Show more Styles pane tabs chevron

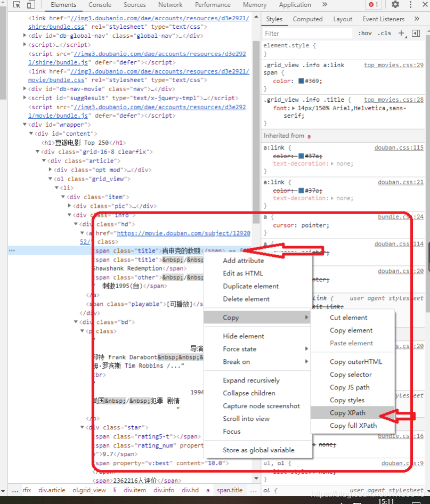click(417, 19)
